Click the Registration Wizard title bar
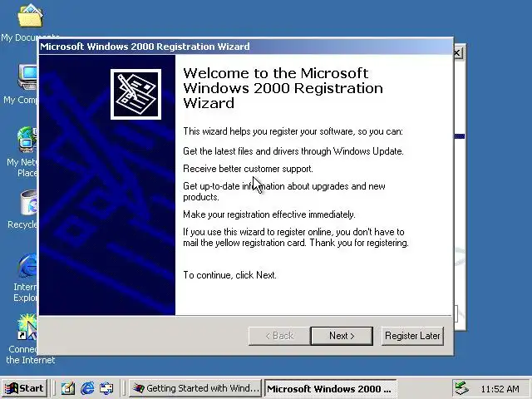This screenshot has height=399, width=532. tap(246, 47)
